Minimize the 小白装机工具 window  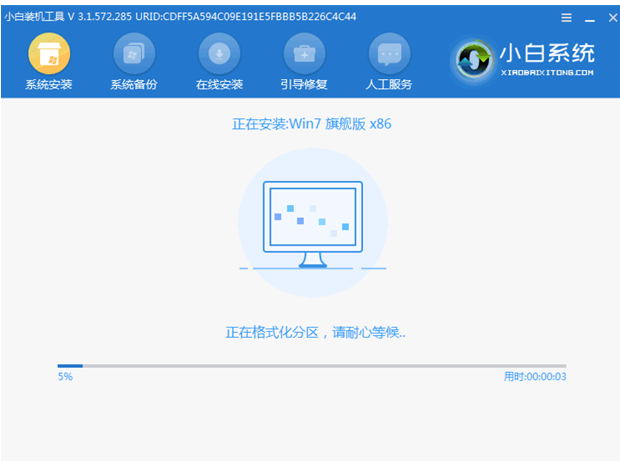coord(586,17)
